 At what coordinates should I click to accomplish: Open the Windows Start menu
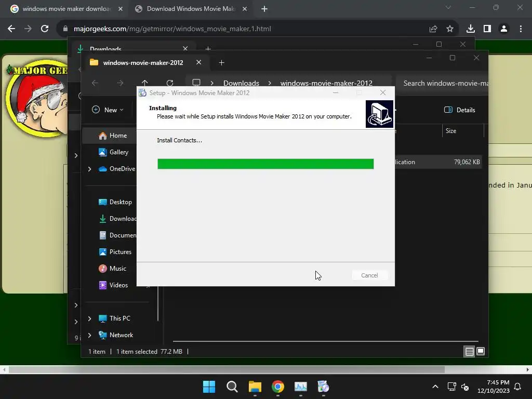(x=209, y=387)
